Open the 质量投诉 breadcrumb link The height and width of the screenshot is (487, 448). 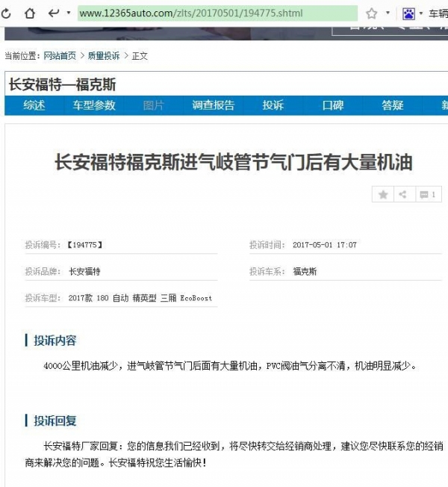[104, 56]
